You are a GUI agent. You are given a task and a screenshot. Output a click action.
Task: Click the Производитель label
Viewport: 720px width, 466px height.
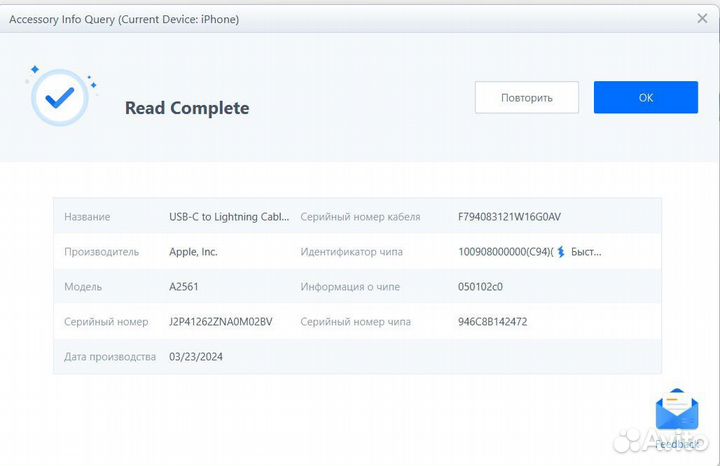[101, 252]
